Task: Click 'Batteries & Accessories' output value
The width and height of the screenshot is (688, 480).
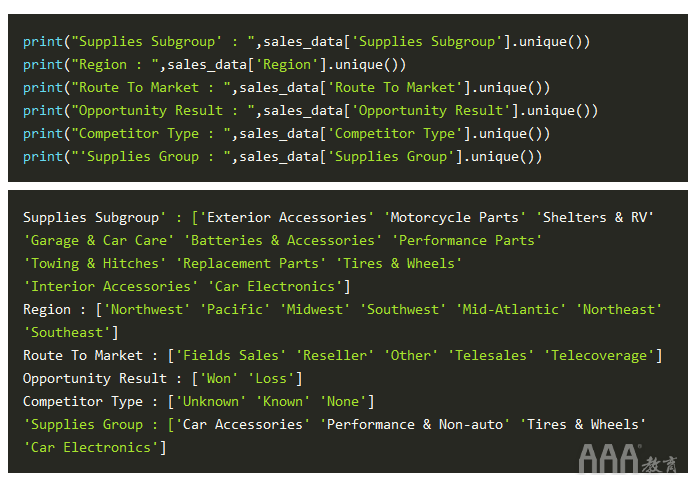Action: (283, 240)
